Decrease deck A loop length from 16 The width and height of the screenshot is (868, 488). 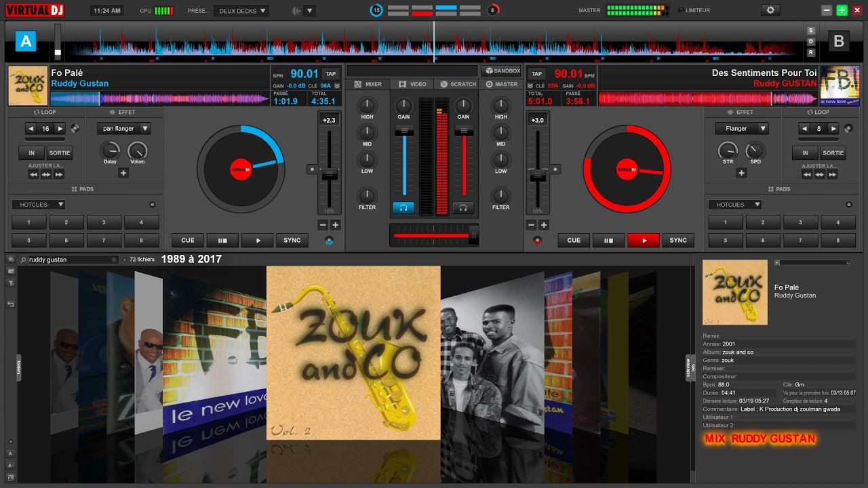point(31,128)
